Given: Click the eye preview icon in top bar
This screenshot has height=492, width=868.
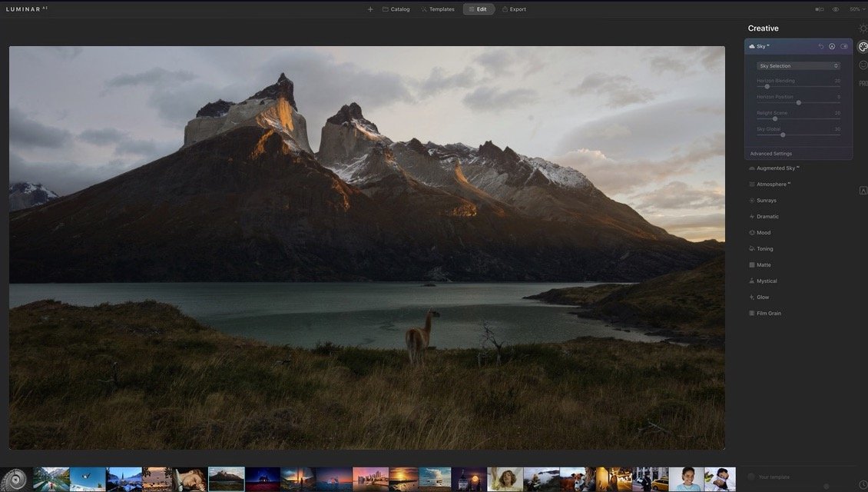Looking at the screenshot, I should click(836, 9).
